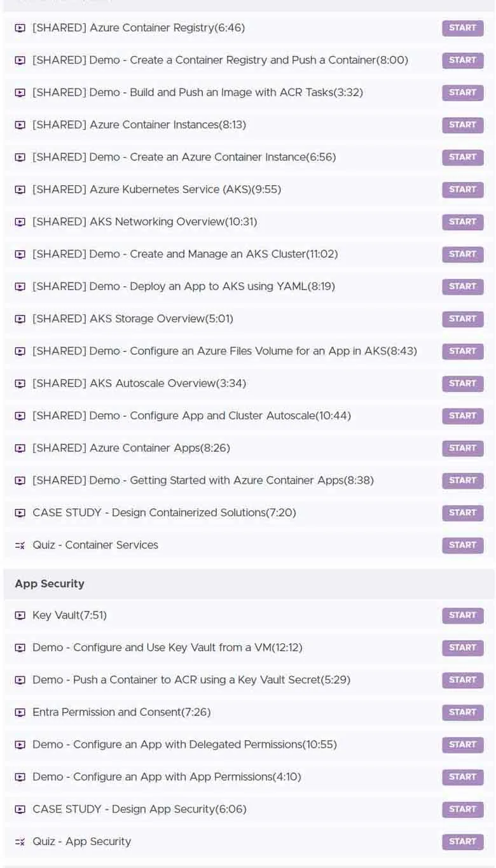Click video icon for Push Container using Key Vault Secret

(20, 680)
